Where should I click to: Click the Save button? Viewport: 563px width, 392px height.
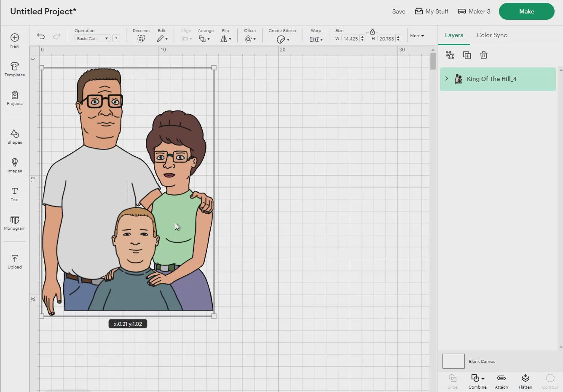tap(399, 11)
